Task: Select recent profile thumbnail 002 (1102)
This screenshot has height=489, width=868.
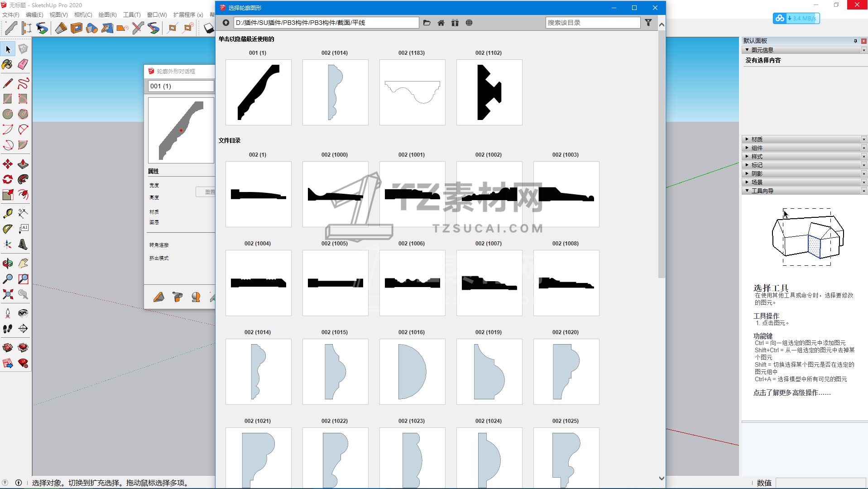Action: 489,92
